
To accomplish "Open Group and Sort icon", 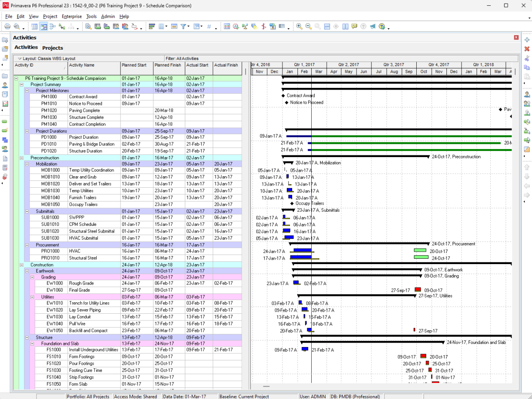I will click(x=196, y=27).
